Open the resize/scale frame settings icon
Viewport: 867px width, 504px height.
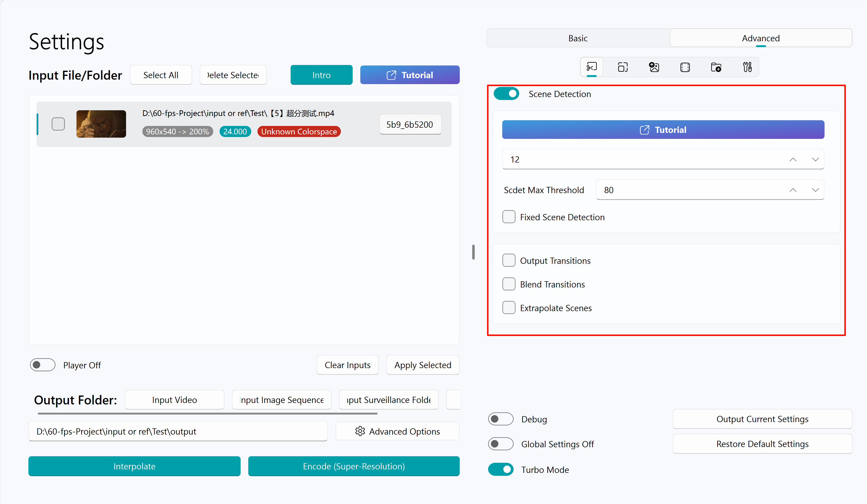tap(623, 67)
